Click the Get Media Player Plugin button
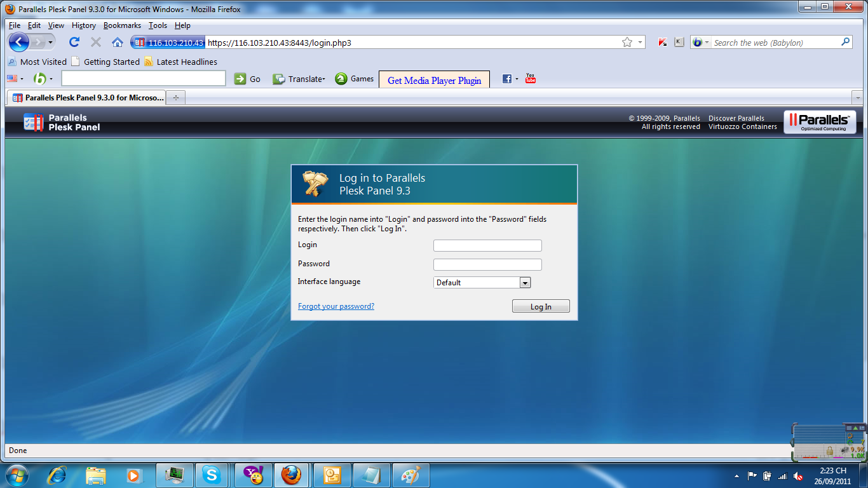Viewport: 868px width, 488px height. pos(435,80)
